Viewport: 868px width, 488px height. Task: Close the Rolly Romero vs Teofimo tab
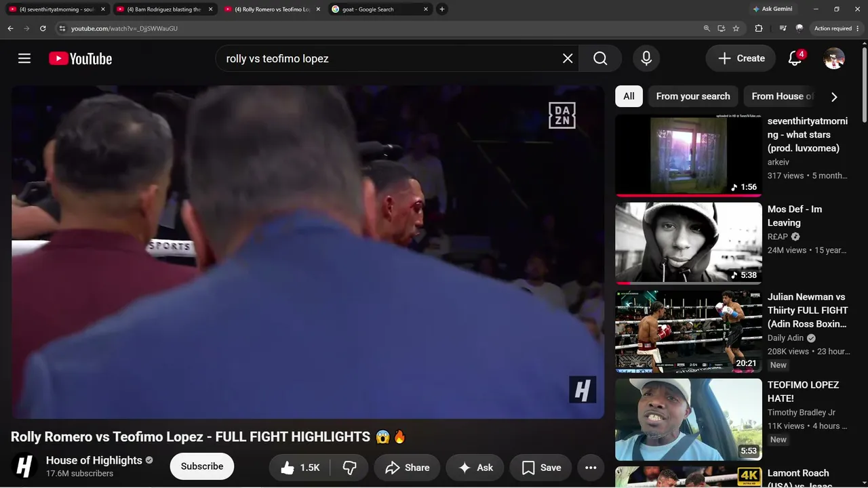click(x=318, y=9)
